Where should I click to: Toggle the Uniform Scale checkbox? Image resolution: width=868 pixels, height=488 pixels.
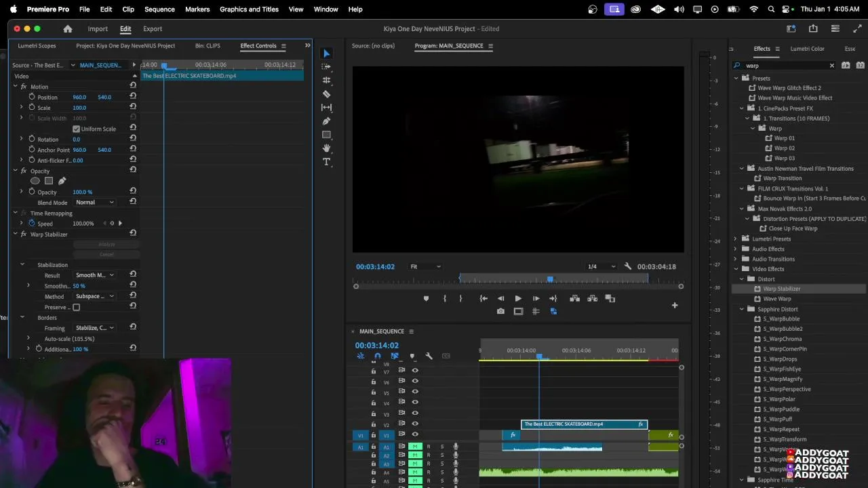pos(76,129)
